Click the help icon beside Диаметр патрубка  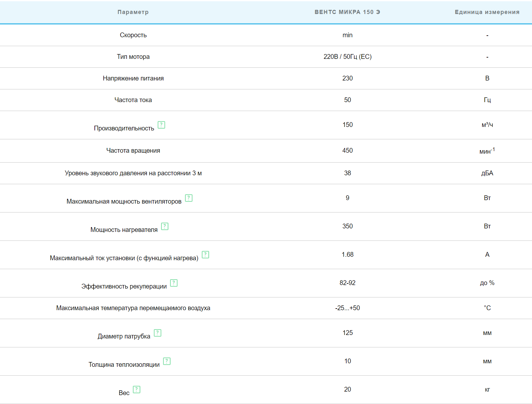(x=157, y=333)
